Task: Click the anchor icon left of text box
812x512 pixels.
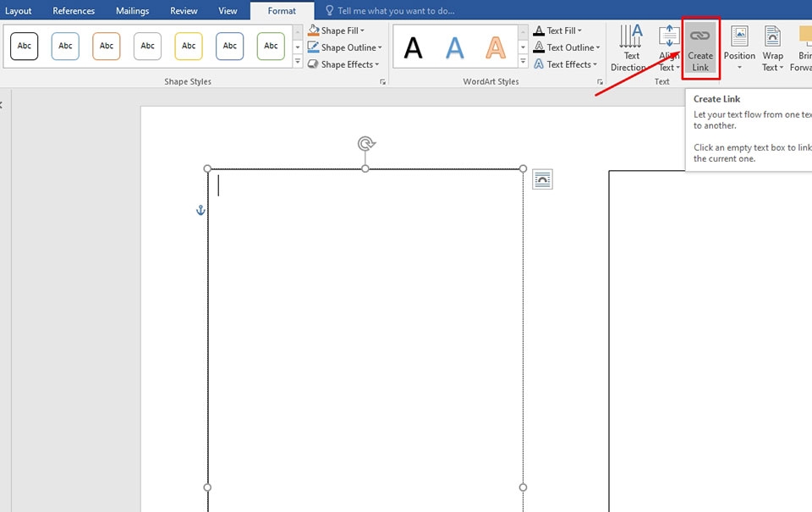Action: tap(201, 210)
